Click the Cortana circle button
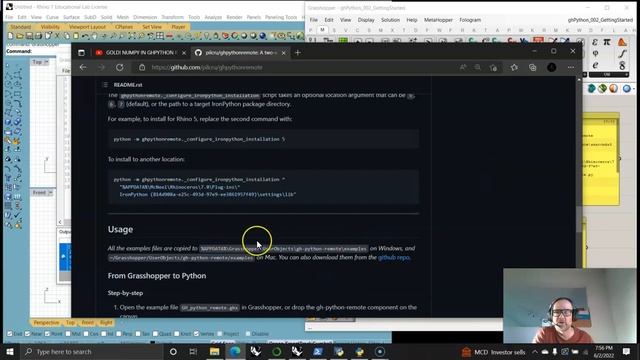Image resolution: width=640 pixels, height=360 pixels. 173,351
